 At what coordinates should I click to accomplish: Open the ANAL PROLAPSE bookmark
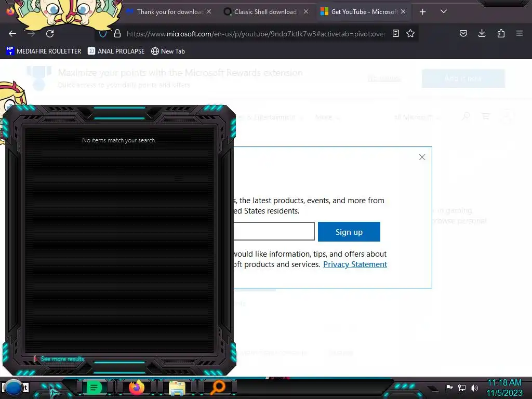pos(116,51)
